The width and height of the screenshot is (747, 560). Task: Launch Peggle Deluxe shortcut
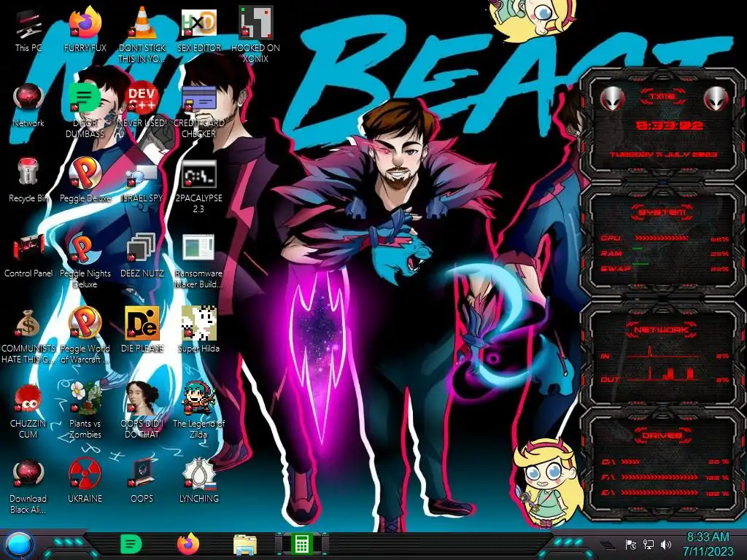click(x=85, y=180)
